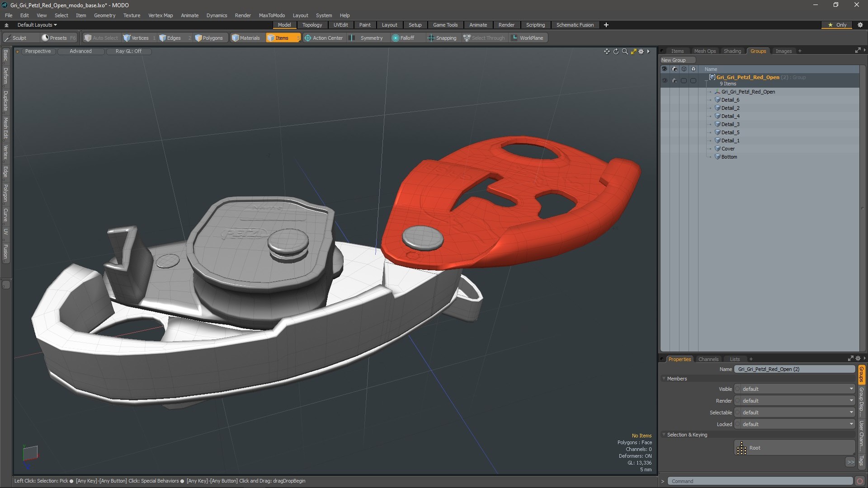Activate Polygons selection mode
868x488 pixels.
[209, 38]
